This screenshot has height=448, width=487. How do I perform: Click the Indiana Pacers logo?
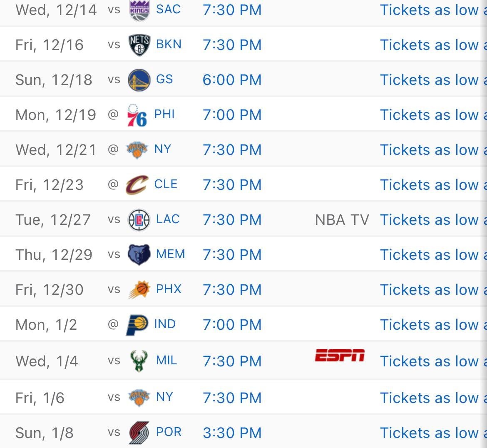137,325
